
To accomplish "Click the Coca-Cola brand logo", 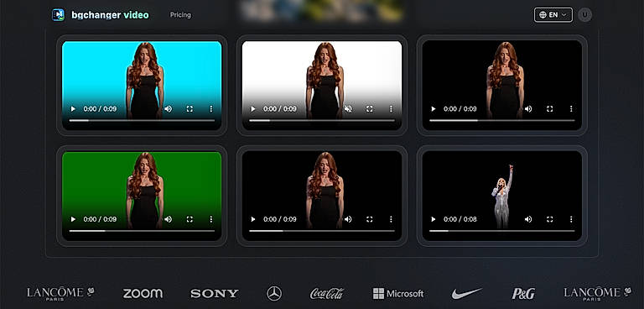I will (327, 293).
